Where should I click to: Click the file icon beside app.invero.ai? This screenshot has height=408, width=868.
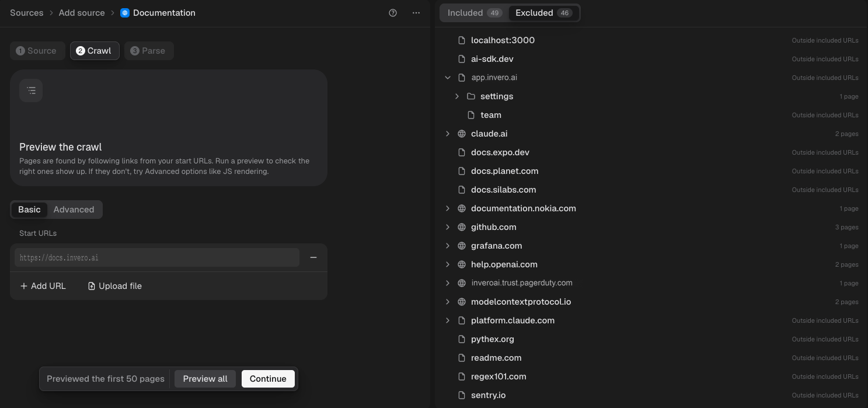[x=461, y=78]
